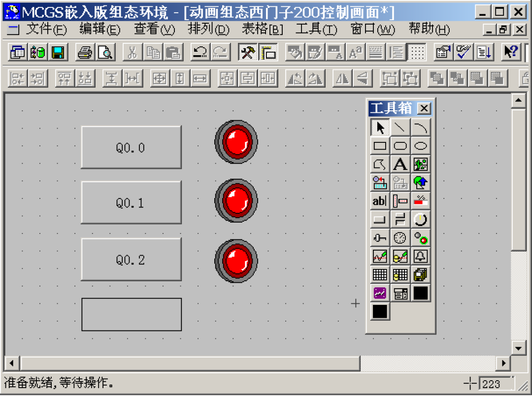The width and height of the screenshot is (532, 396).
Task: Select the black square tool bottom-left
Action: pos(380,311)
